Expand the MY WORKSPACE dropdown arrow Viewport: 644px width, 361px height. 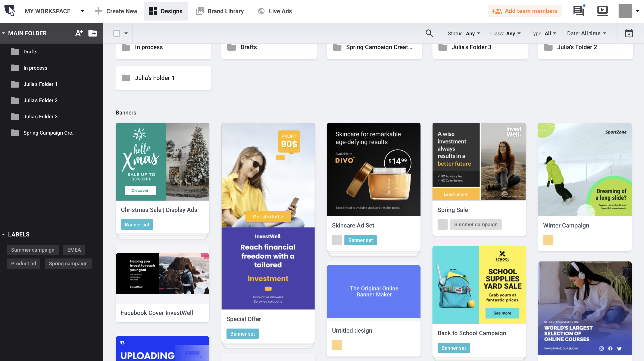pyautogui.click(x=82, y=11)
